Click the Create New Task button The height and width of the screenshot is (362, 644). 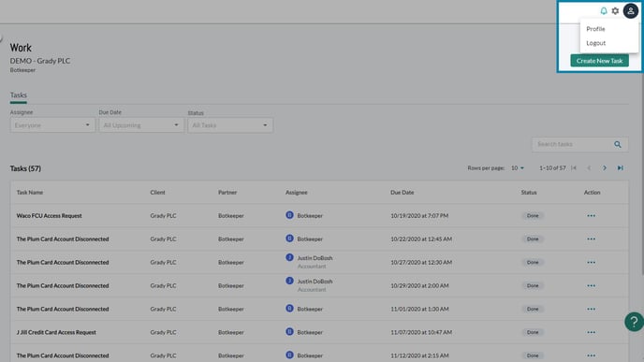(x=599, y=61)
